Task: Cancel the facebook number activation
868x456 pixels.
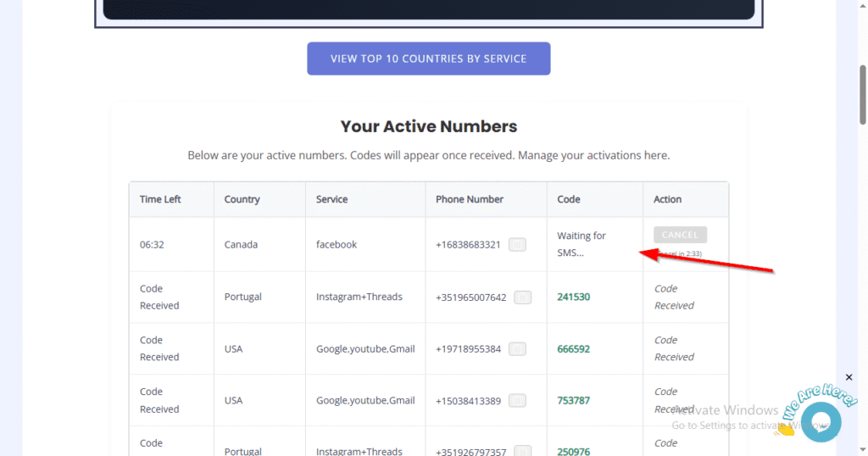Action: pos(680,235)
